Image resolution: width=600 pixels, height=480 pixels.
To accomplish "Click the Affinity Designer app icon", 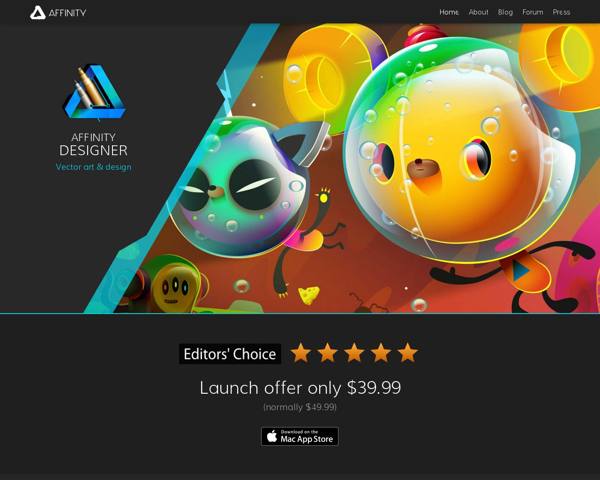I will click(x=94, y=92).
